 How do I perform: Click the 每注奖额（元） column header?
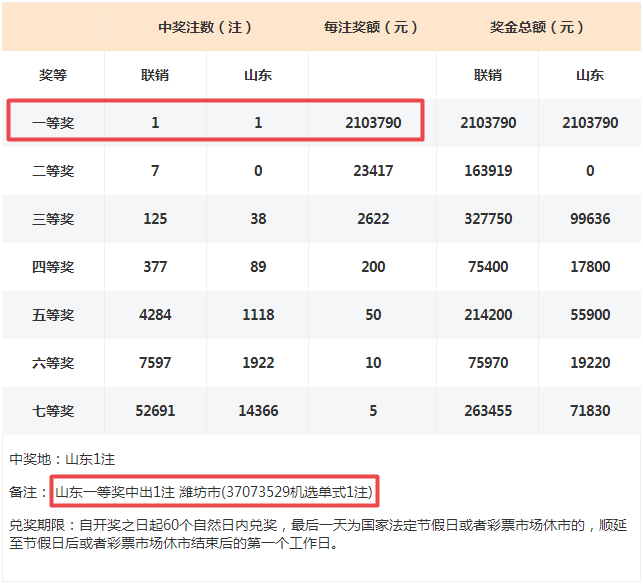click(x=372, y=27)
